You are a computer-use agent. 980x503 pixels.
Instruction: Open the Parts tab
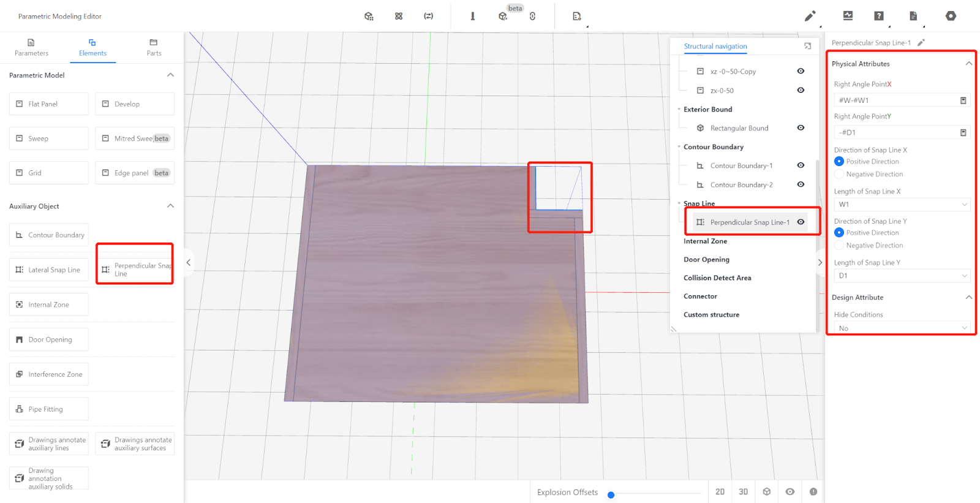coord(154,48)
